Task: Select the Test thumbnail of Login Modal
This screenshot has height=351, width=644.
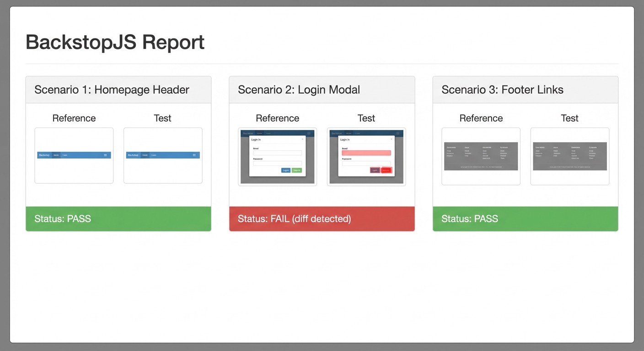Action: point(366,157)
